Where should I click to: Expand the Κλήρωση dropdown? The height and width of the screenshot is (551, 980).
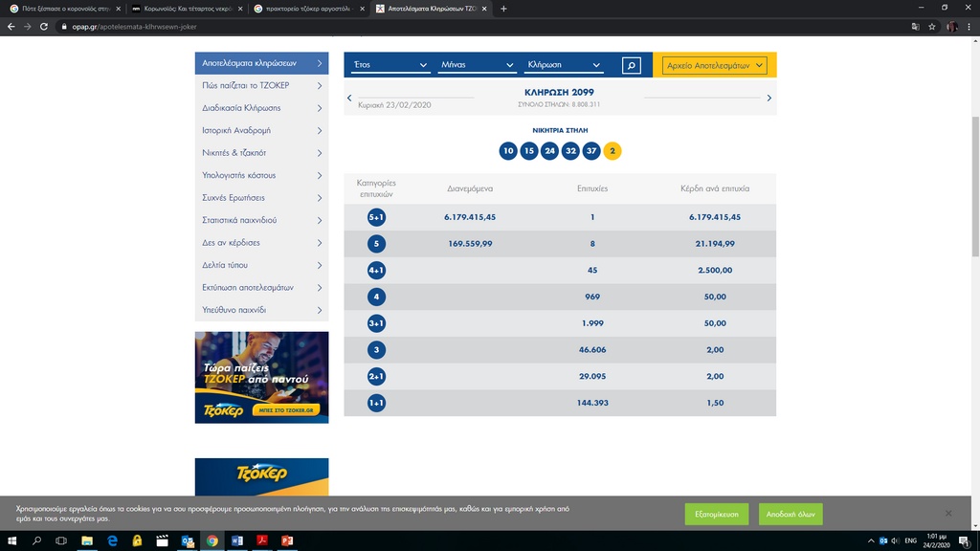(x=564, y=65)
